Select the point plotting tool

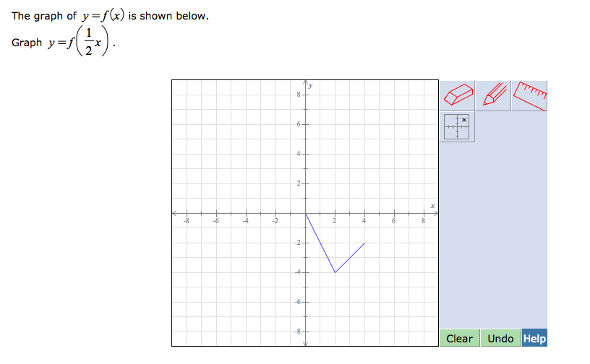[x=457, y=126]
